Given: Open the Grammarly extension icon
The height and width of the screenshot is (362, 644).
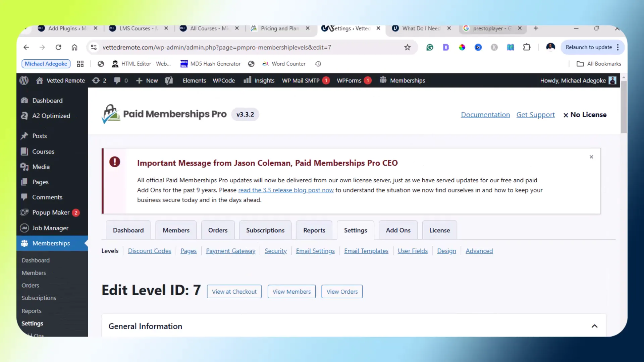Looking at the screenshot, I should 430,47.
